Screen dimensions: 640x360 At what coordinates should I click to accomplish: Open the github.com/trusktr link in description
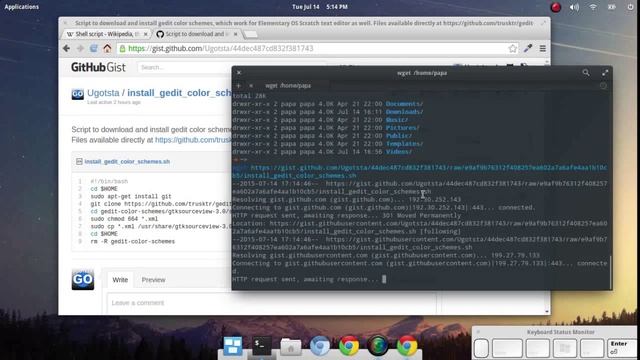click(193, 140)
